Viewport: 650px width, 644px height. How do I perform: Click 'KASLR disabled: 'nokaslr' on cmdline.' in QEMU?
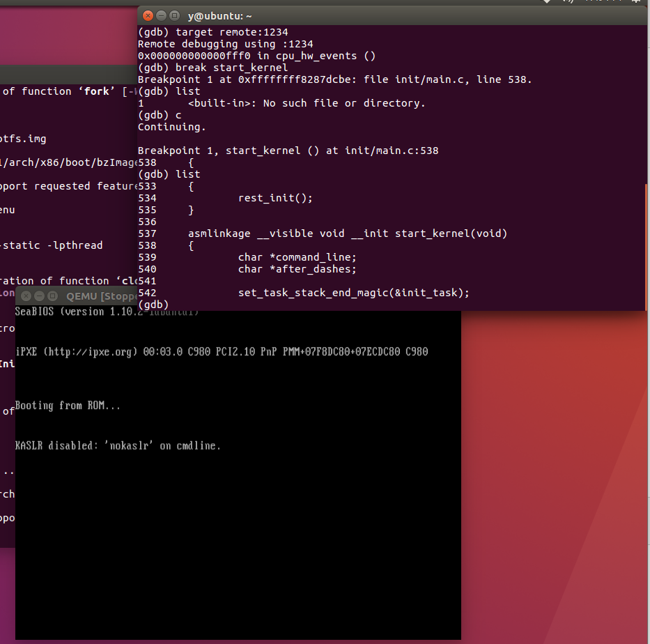click(118, 446)
